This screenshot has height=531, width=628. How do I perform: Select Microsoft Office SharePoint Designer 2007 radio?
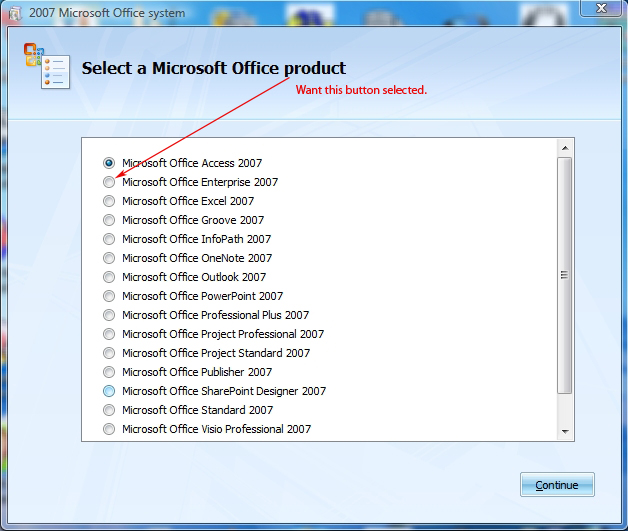(x=109, y=391)
